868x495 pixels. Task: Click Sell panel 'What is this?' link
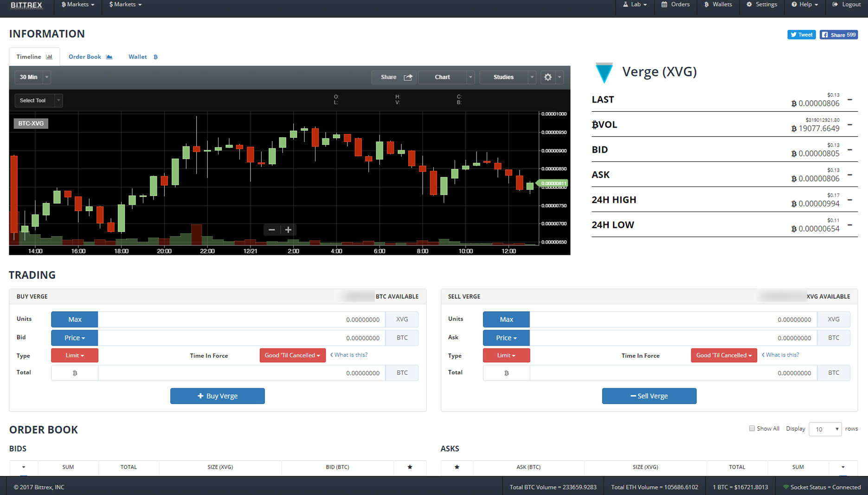[780, 355]
